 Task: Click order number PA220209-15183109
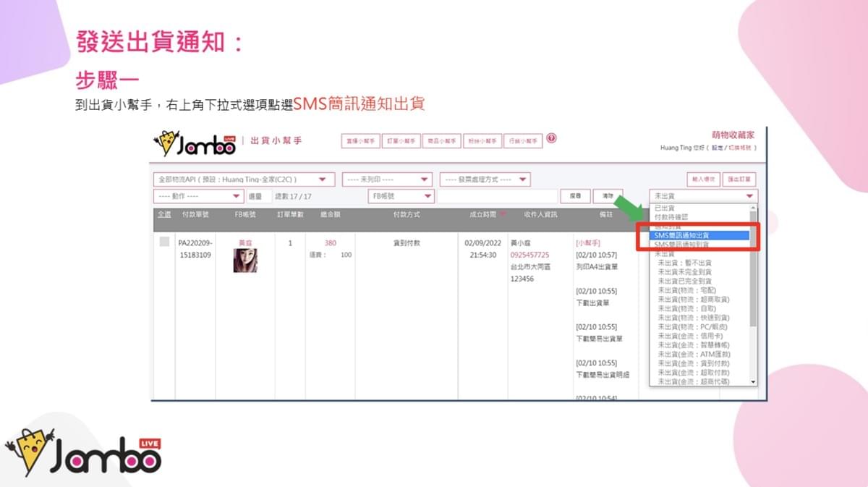point(195,249)
